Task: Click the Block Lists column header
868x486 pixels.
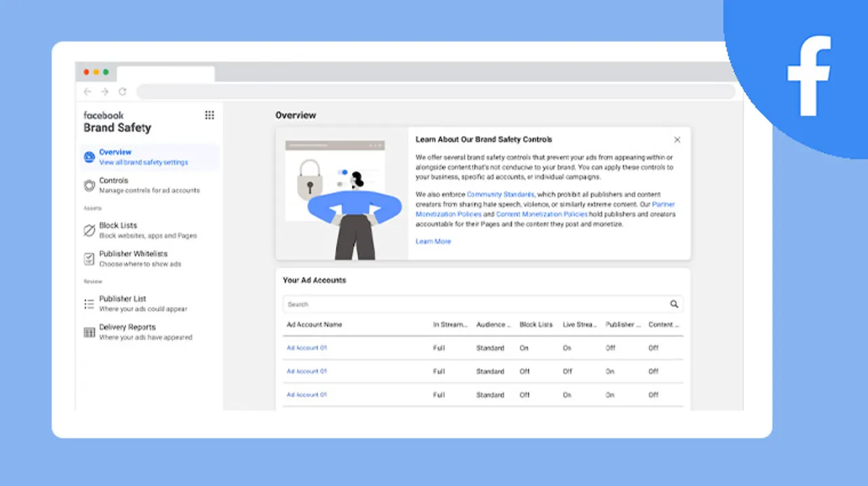Action: [536, 325]
